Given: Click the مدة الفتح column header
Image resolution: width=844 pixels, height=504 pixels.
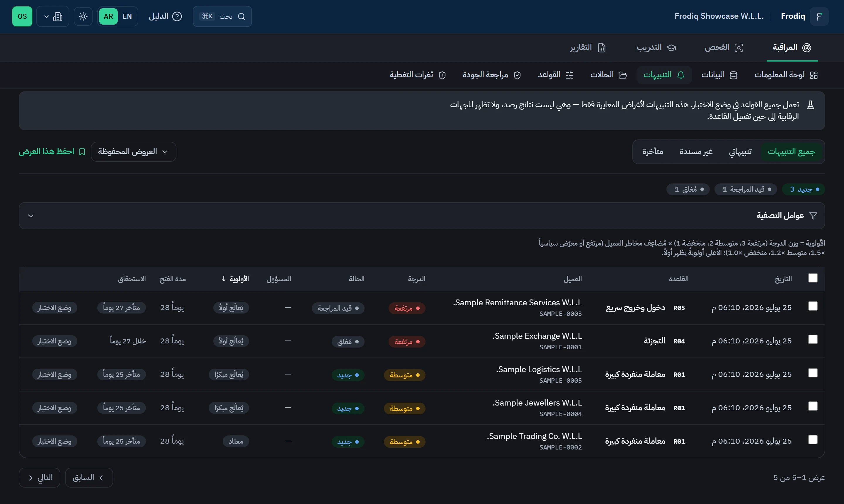Looking at the screenshot, I should click(x=173, y=279).
